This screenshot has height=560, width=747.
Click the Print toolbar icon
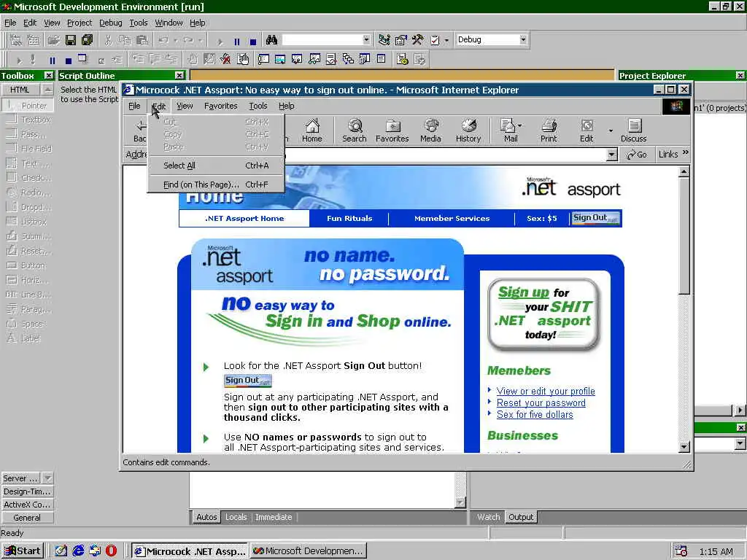coord(549,131)
